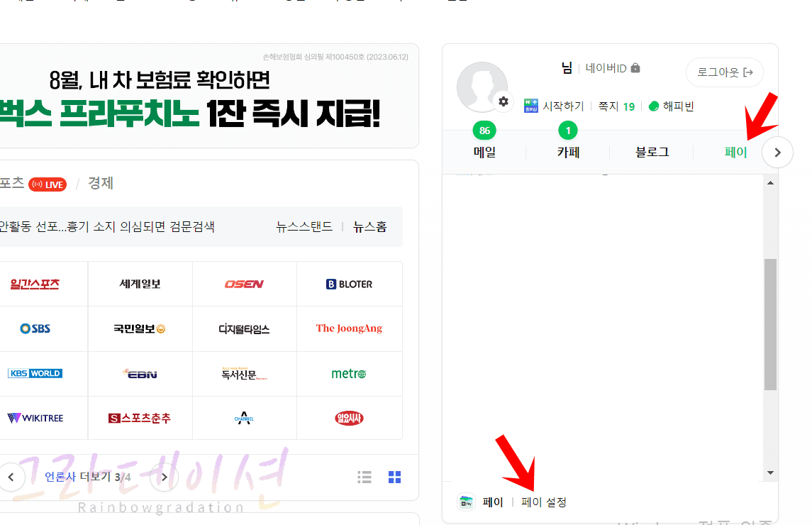Open the 일간스포츠 publisher logo

(x=35, y=284)
